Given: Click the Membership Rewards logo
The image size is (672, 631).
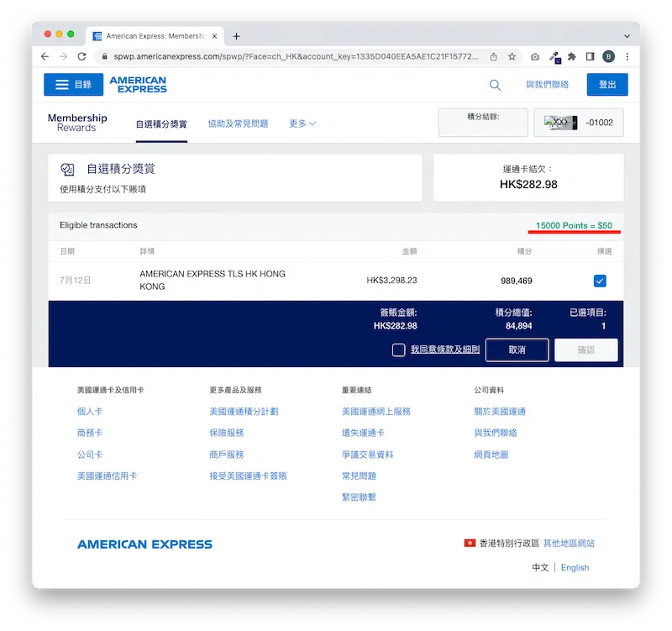Looking at the screenshot, I should click(x=77, y=123).
